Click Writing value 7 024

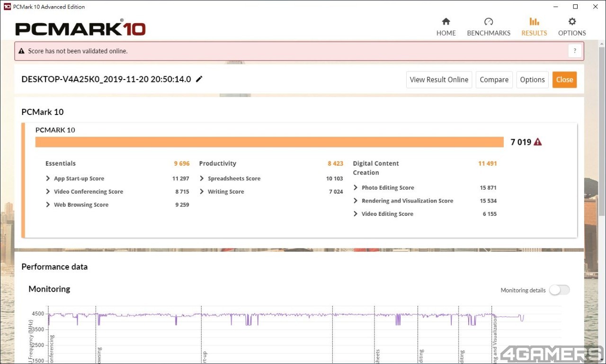[336, 192]
